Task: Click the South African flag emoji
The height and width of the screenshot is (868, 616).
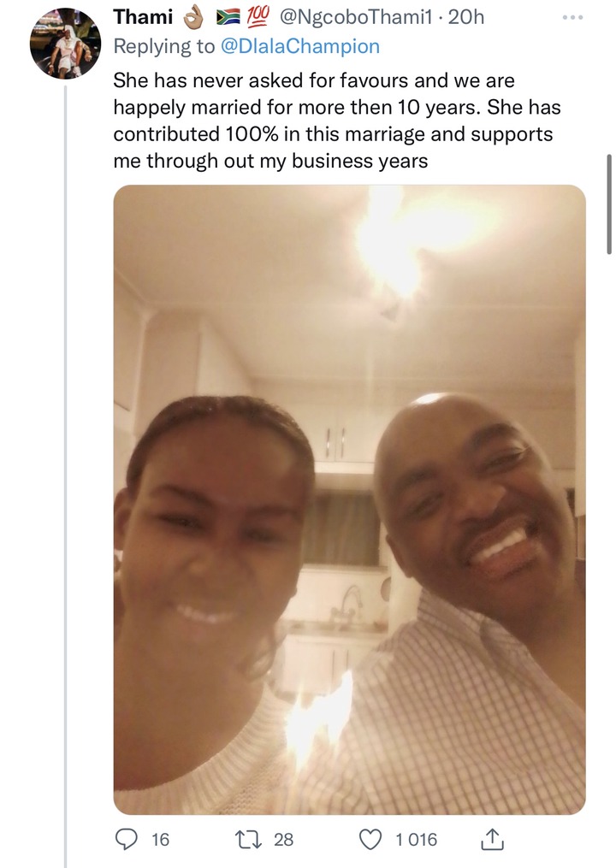Action: (x=228, y=18)
